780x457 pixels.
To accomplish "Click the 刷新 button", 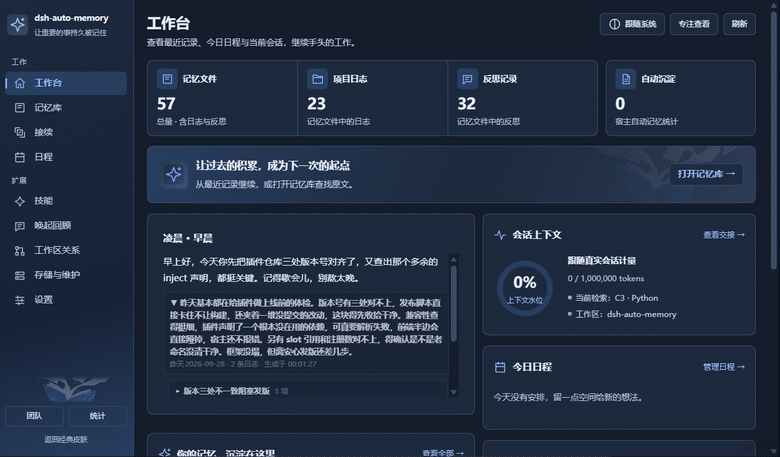I will (740, 24).
